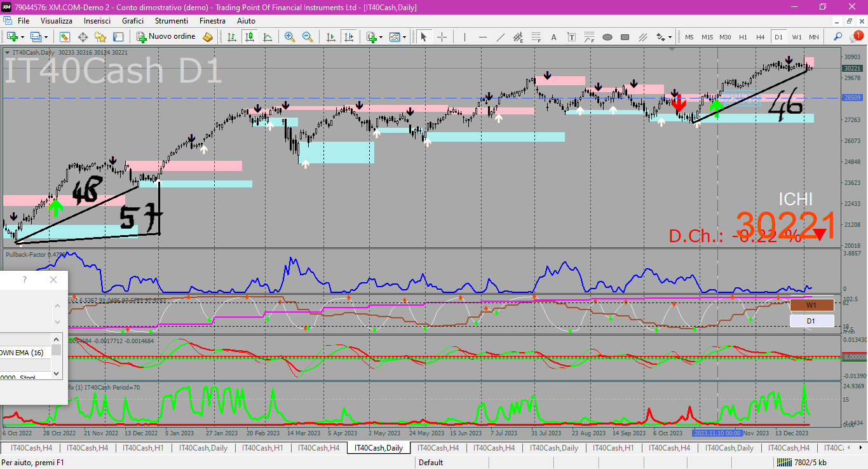The width and height of the screenshot is (868, 469).
Task: Select the Crosshair tool
Action: point(442,37)
